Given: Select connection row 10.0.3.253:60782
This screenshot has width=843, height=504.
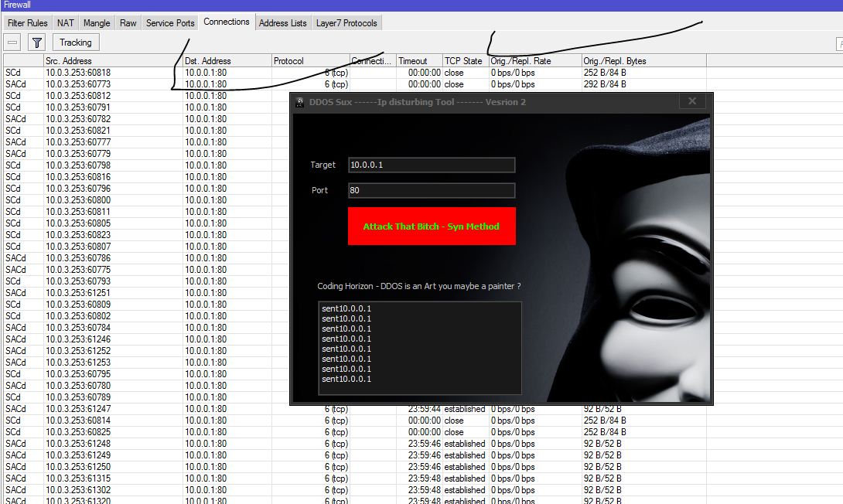Looking at the screenshot, I should 146,119.
